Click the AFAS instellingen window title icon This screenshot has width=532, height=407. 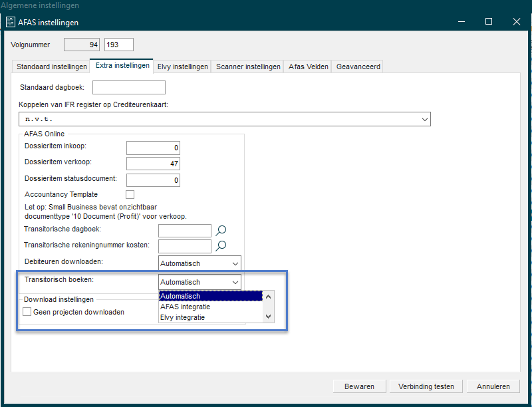click(x=11, y=22)
